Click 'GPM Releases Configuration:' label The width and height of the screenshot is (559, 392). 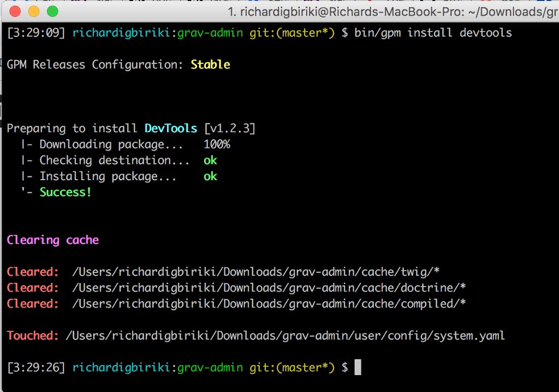tap(94, 64)
